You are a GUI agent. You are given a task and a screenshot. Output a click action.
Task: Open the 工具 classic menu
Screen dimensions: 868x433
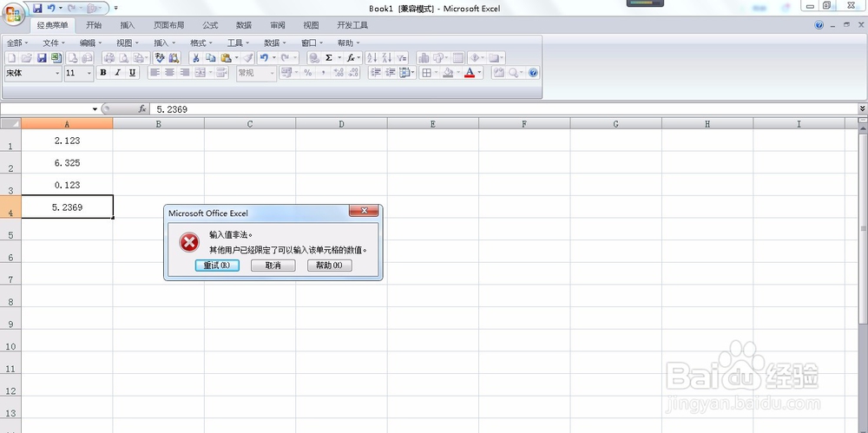pos(238,43)
